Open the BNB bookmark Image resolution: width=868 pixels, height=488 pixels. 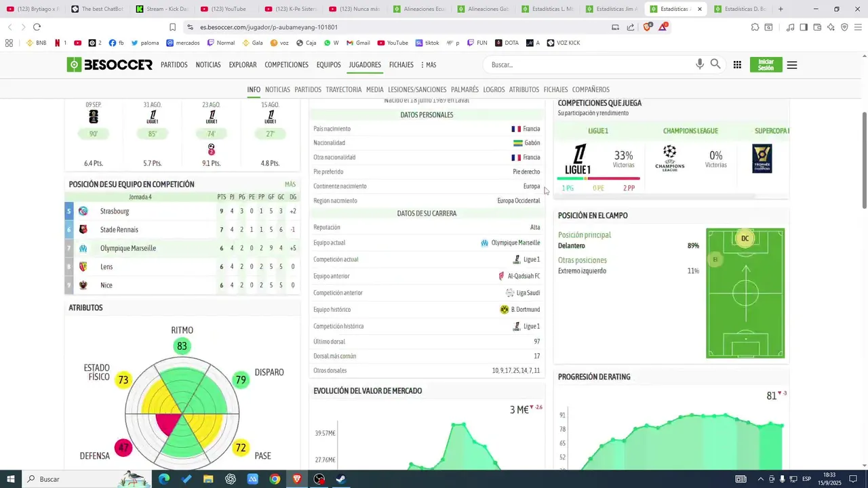tap(36, 43)
